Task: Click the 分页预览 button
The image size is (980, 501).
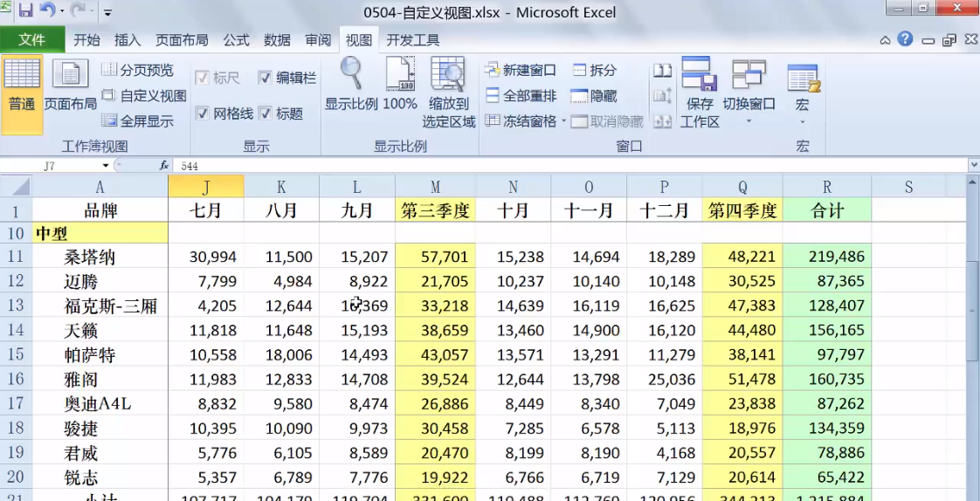Action: point(138,70)
